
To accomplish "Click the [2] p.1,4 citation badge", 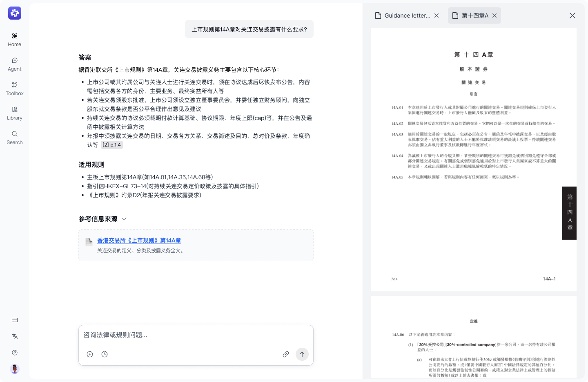I will click(x=111, y=145).
